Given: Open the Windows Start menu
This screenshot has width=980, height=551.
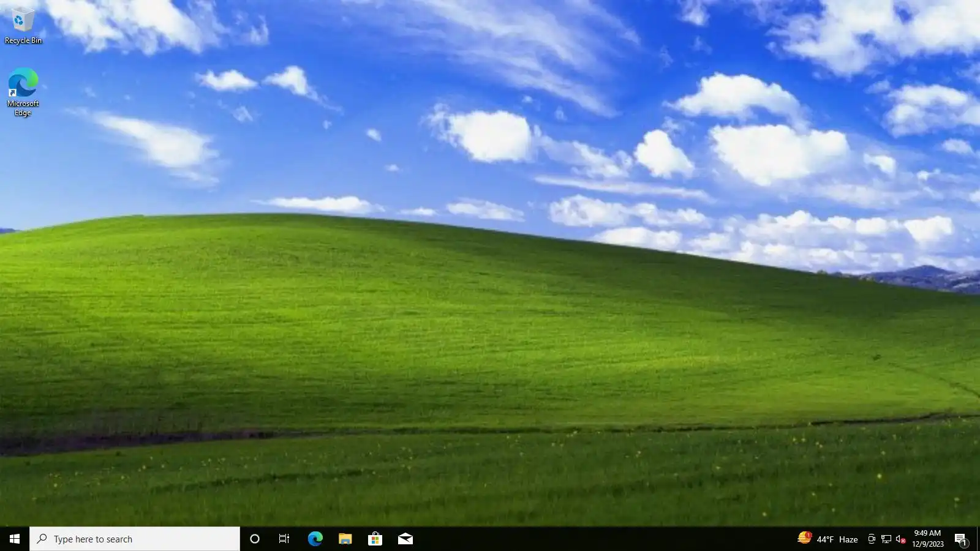Looking at the screenshot, I should point(15,539).
